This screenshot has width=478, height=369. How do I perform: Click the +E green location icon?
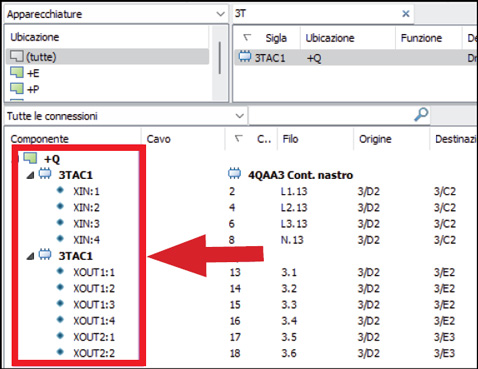(x=16, y=72)
